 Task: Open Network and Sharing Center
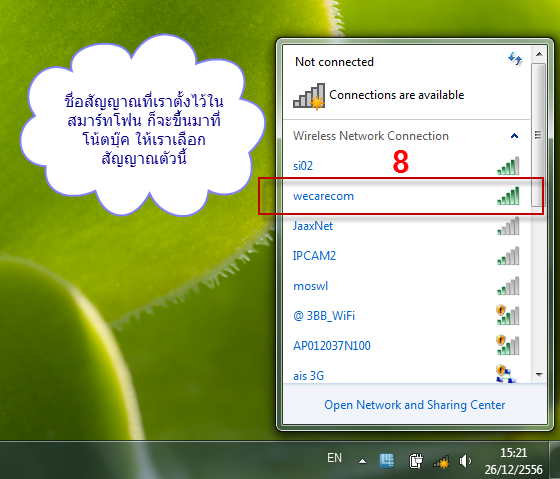[415, 405]
